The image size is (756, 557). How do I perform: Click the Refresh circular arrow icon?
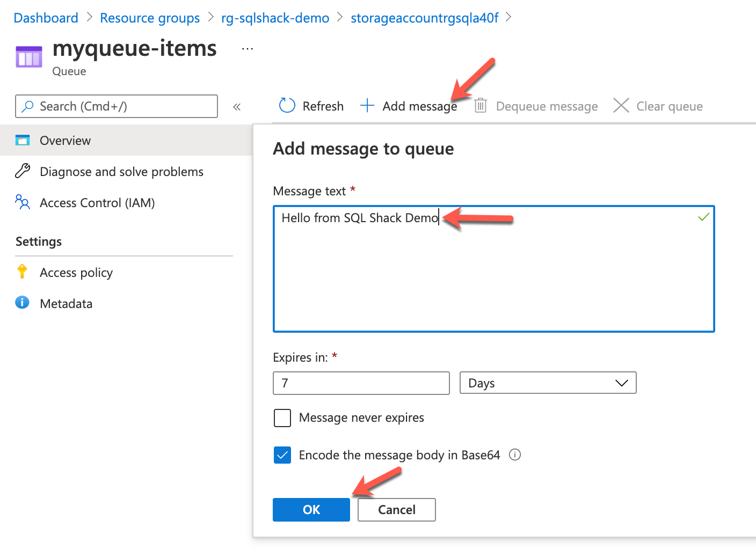(x=287, y=106)
